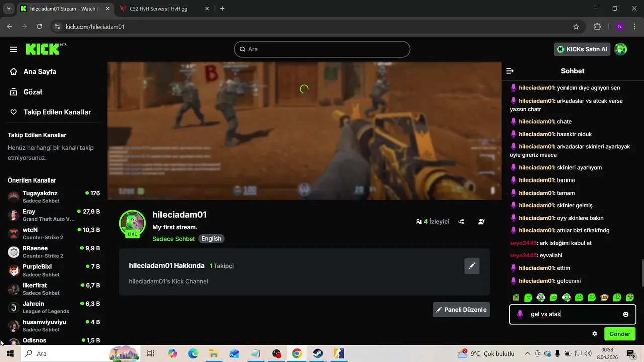The image size is (644, 362).
Task: View site information icon in address bar
Action: [x=57, y=27]
